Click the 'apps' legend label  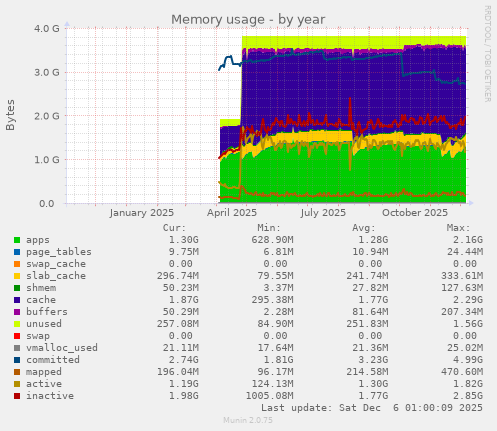(x=38, y=240)
